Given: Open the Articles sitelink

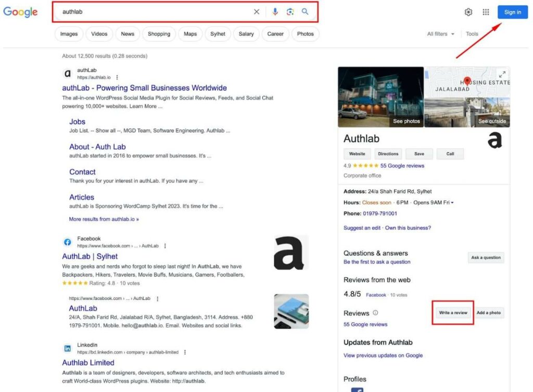Looking at the screenshot, I should 82,197.
